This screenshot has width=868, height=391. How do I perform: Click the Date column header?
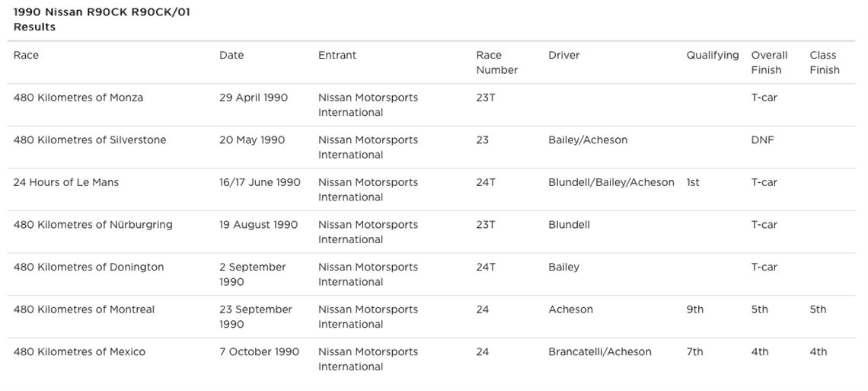(231, 55)
